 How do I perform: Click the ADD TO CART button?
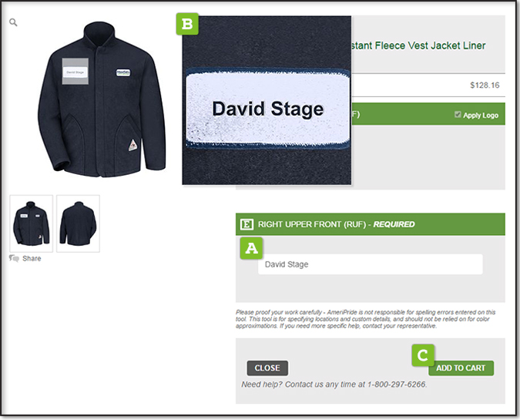tap(461, 368)
